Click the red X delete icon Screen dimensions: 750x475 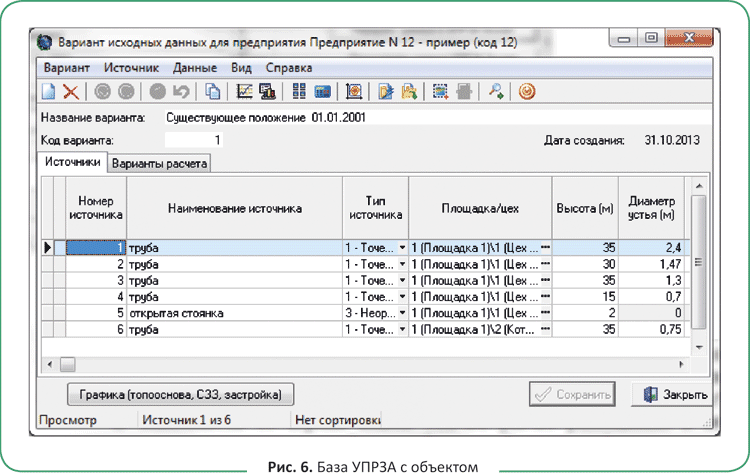point(71,91)
